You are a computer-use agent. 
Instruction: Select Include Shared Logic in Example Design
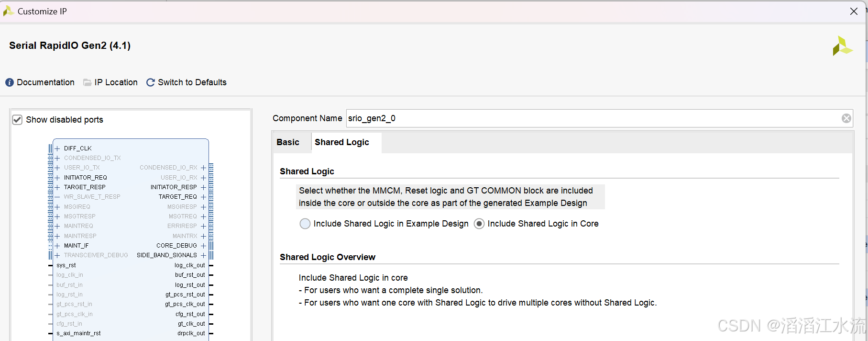tap(305, 224)
